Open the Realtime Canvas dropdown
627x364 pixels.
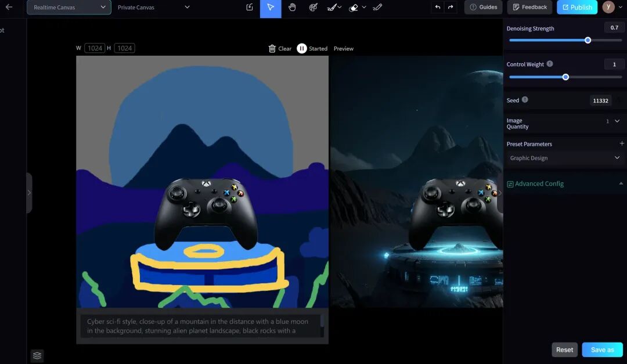click(x=69, y=7)
